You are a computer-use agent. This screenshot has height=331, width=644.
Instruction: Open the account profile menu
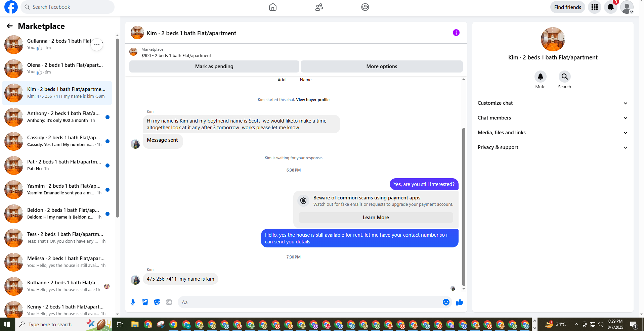coord(627,7)
